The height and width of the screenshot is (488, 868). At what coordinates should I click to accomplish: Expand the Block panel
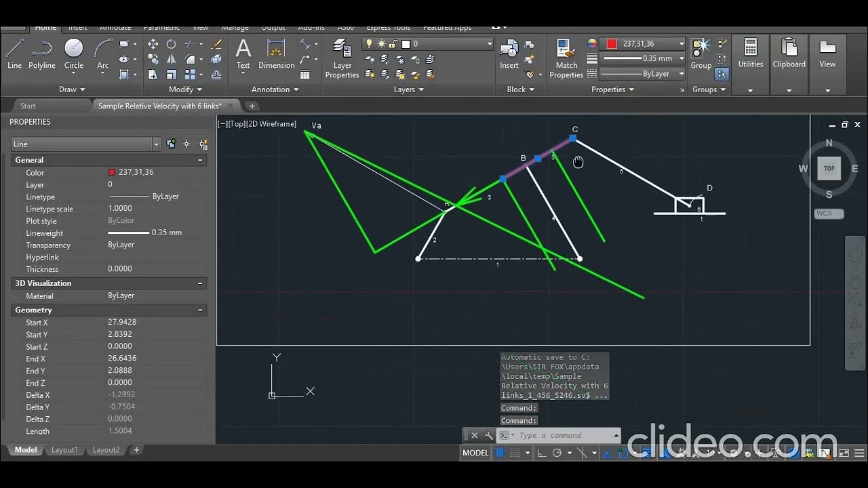[x=520, y=89]
